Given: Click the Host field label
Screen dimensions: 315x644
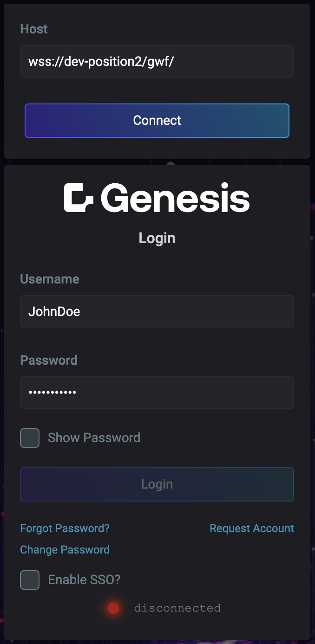Looking at the screenshot, I should 34,29.
